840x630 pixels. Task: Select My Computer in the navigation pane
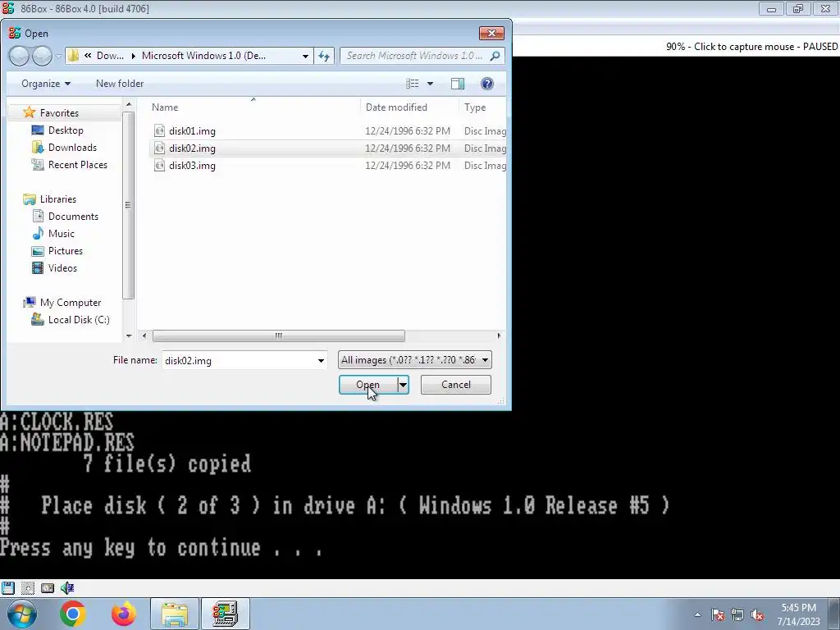tap(71, 303)
